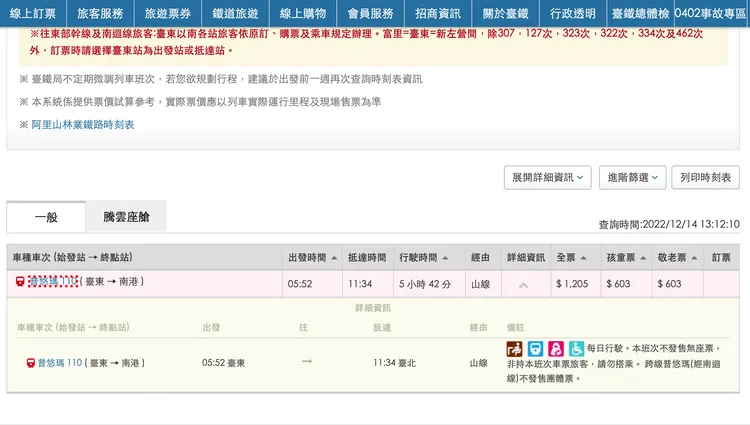Click arrival time 11:34 in pink row
The height and width of the screenshot is (425, 750).
point(360,284)
